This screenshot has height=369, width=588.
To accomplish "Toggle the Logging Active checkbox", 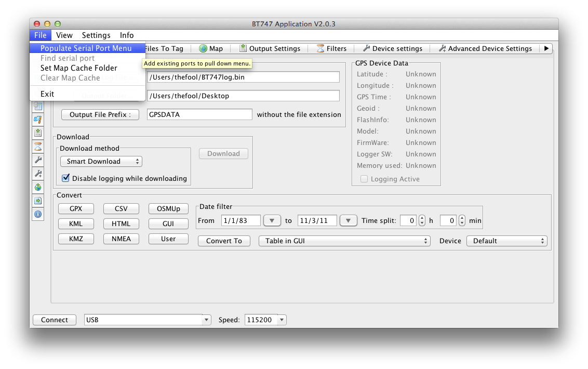I will point(364,179).
